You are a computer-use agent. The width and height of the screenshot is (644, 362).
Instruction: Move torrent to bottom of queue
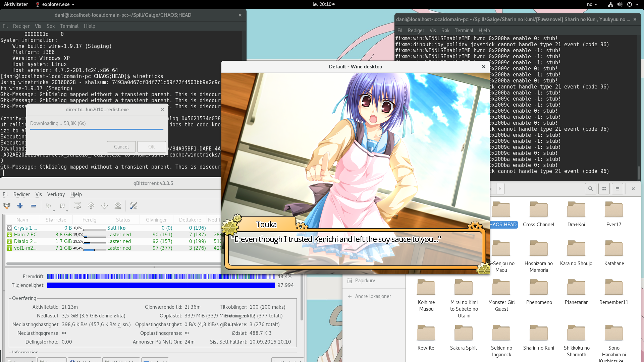118,206
